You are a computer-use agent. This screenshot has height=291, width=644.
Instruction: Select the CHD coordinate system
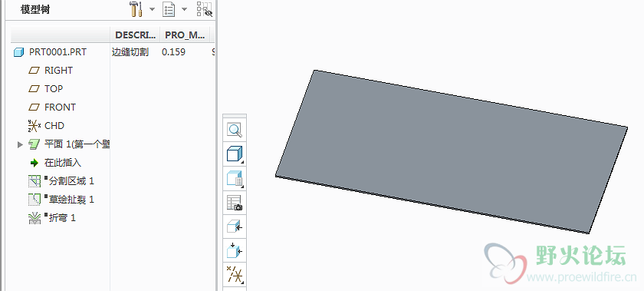(54, 126)
